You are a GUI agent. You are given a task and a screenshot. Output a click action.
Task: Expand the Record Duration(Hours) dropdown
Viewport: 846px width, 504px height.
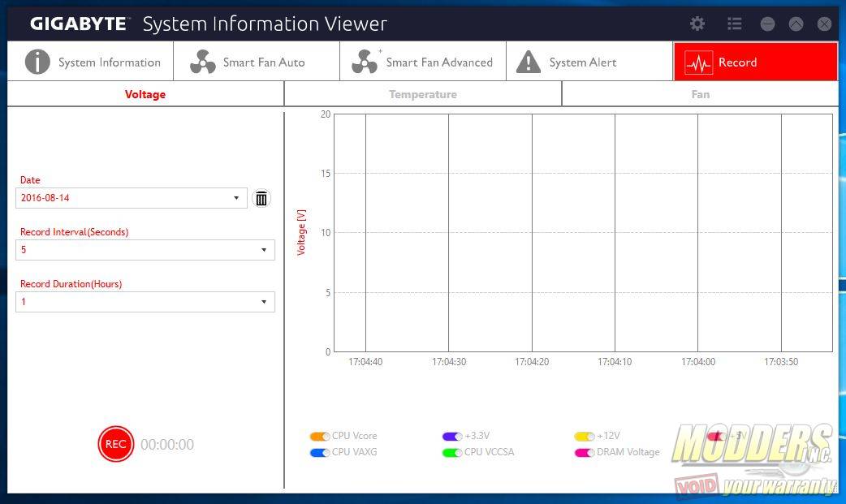point(145,302)
